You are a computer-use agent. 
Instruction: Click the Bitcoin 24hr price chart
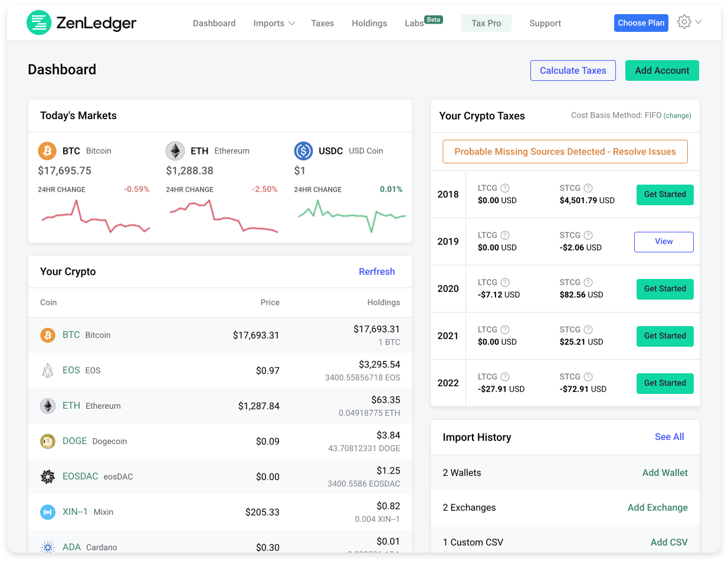(x=96, y=216)
